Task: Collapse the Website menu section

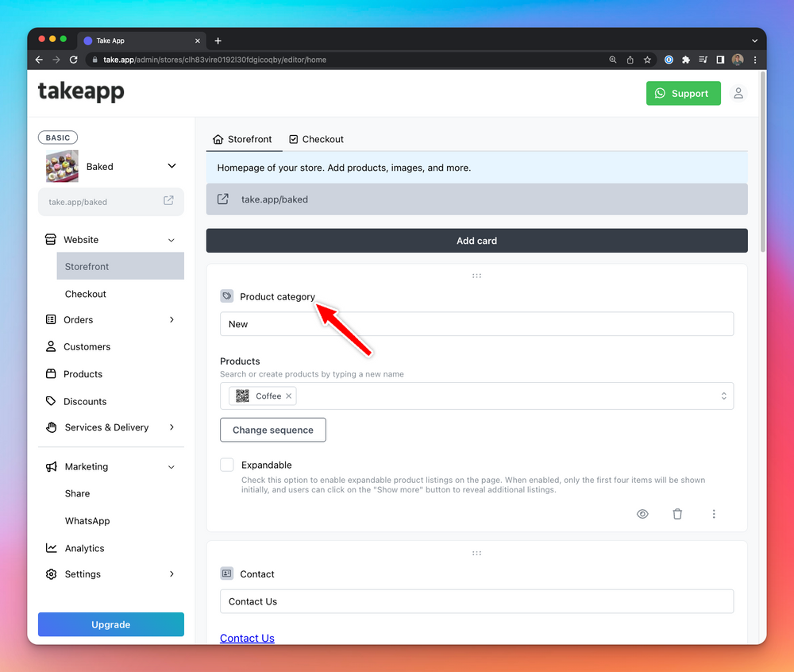Action: (172, 240)
